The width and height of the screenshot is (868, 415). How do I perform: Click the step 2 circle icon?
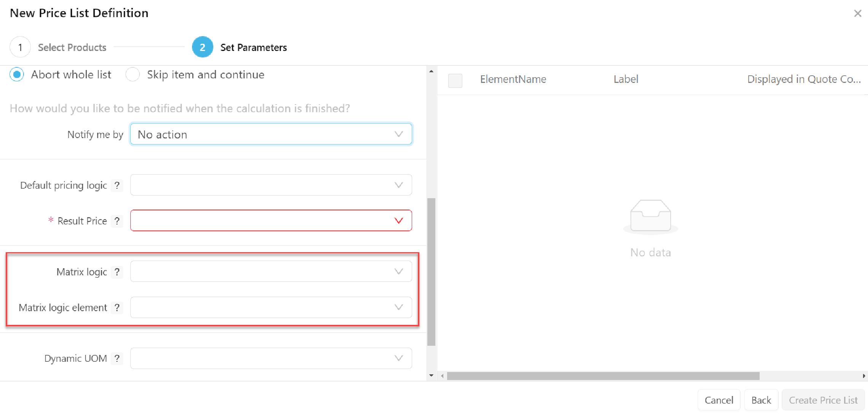coord(202,47)
